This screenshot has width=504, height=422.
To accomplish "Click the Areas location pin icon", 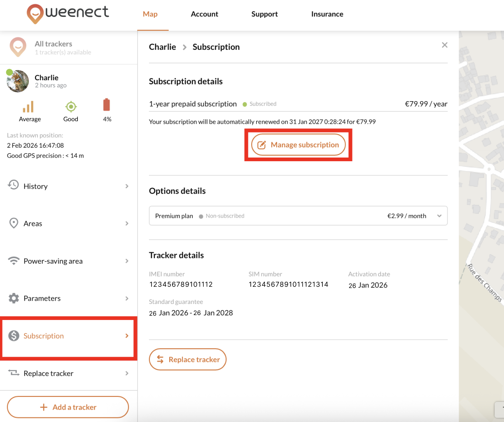I will [14, 223].
